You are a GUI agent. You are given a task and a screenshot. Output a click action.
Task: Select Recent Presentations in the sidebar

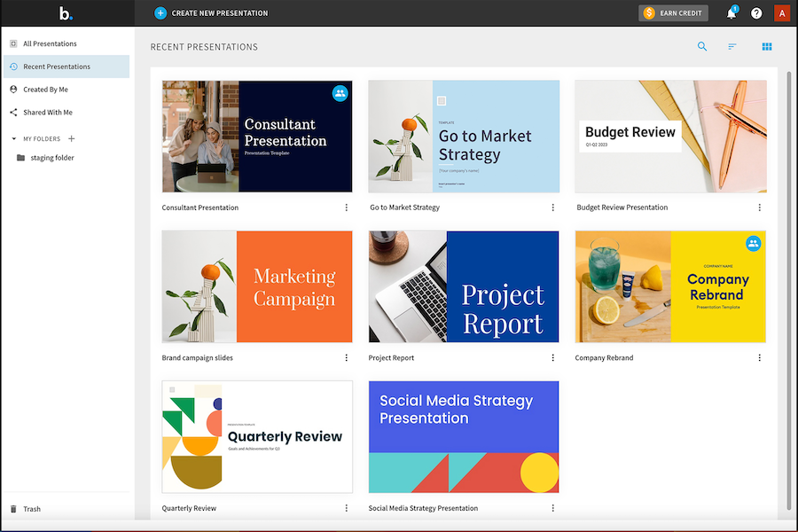(x=66, y=66)
